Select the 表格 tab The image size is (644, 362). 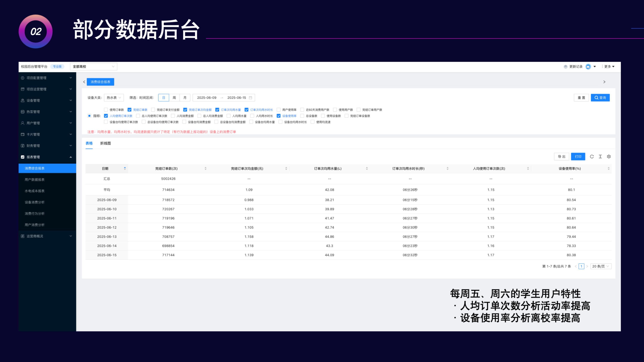tap(89, 143)
